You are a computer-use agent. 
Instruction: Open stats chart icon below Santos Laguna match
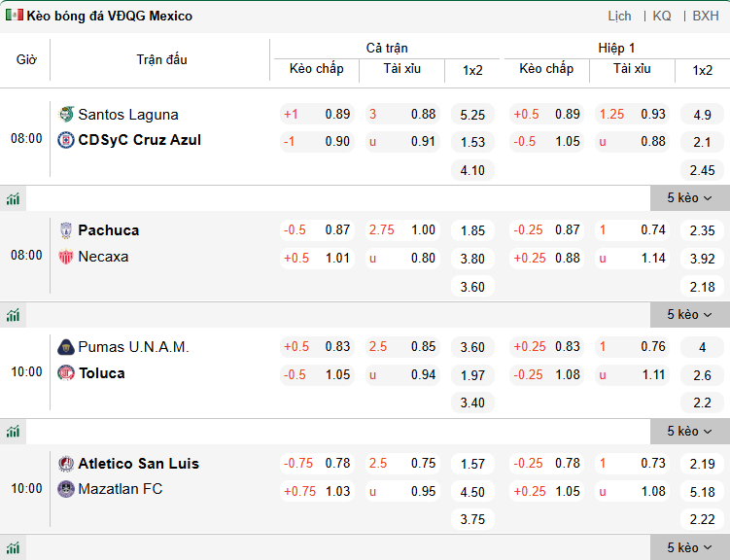[x=13, y=198]
